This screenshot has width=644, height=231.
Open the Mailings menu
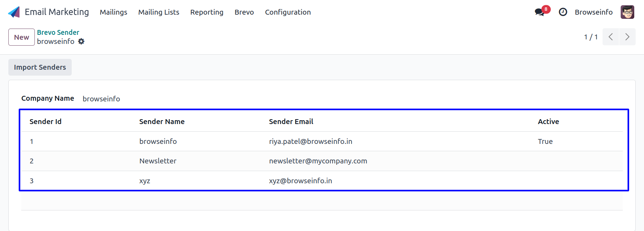pos(113,12)
